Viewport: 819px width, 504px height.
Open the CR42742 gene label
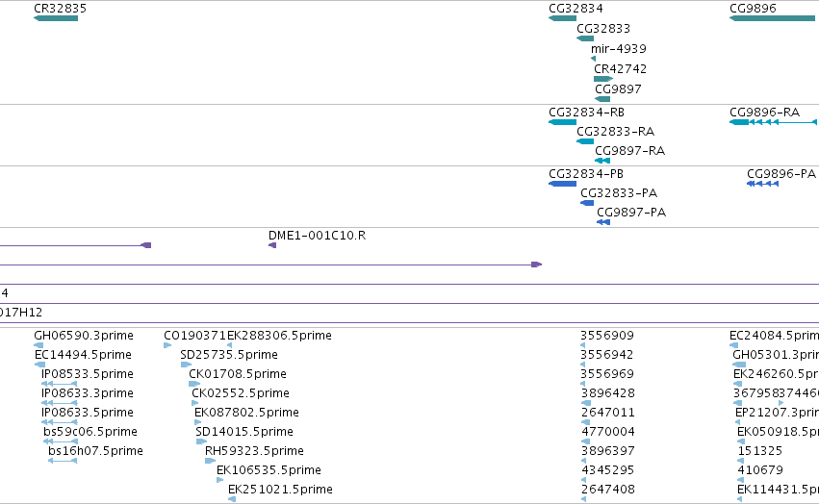click(620, 68)
